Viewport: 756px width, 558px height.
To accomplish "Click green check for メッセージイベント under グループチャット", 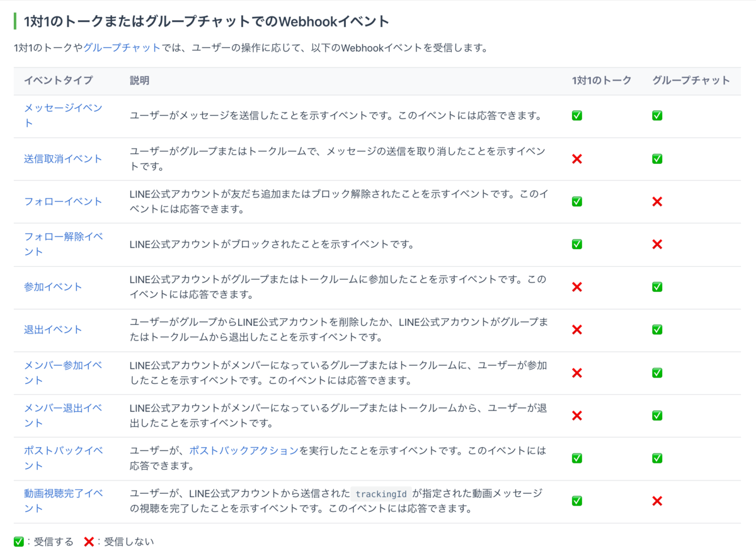I will [657, 116].
